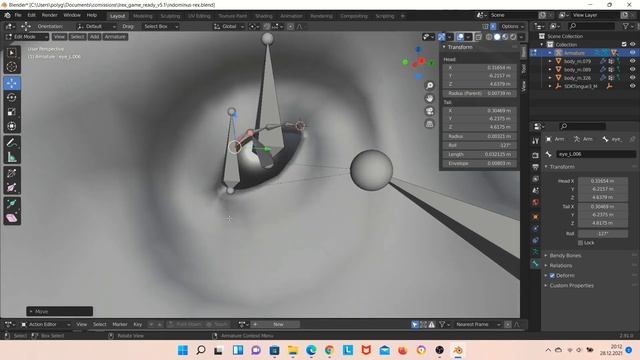The image size is (640, 360).
Task: Open World properties tab icon
Action: click(x=535, y=202)
